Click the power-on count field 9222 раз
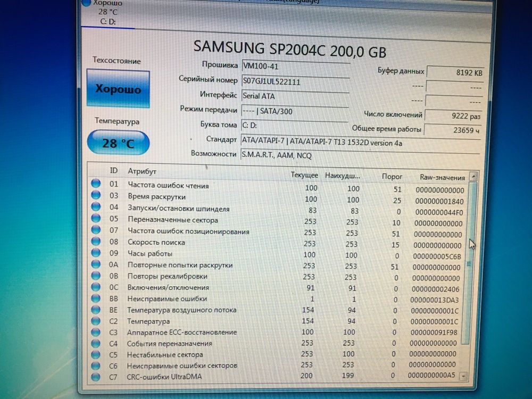Screen dimensions: 532x399 (453, 116)
